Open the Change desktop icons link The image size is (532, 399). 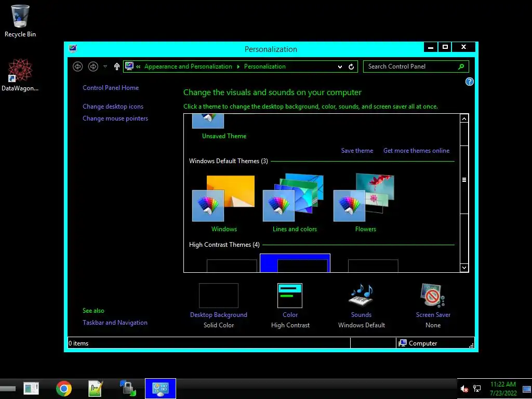point(113,106)
